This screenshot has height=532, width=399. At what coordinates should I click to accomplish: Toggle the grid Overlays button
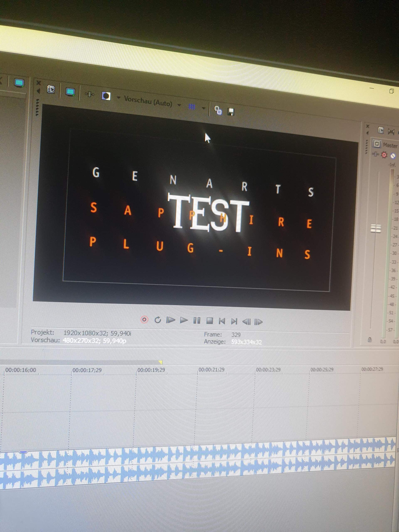point(192,107)
